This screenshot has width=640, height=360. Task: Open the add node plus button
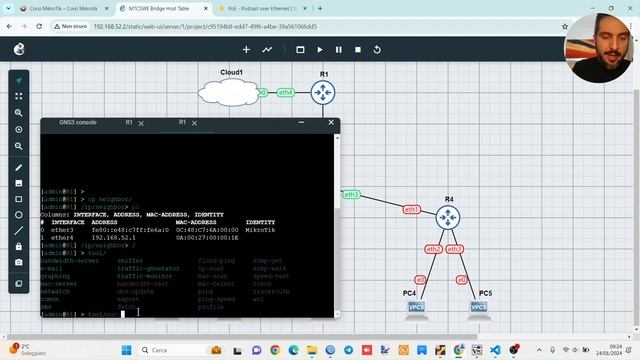(246, 49)
